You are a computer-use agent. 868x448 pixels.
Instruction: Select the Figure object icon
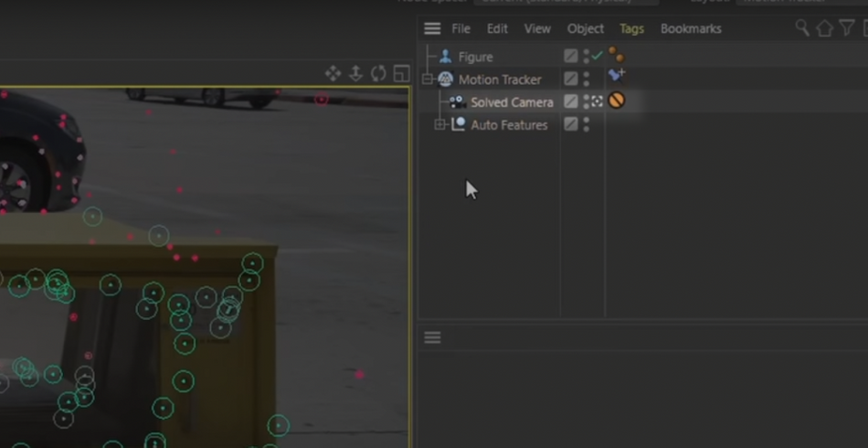[445, 57]
